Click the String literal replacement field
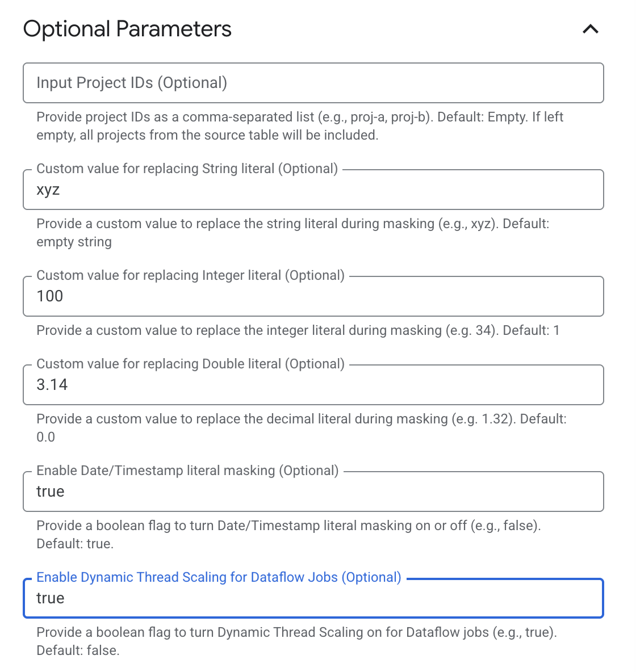This screenshot has width=636, height=672. point(313,190)
